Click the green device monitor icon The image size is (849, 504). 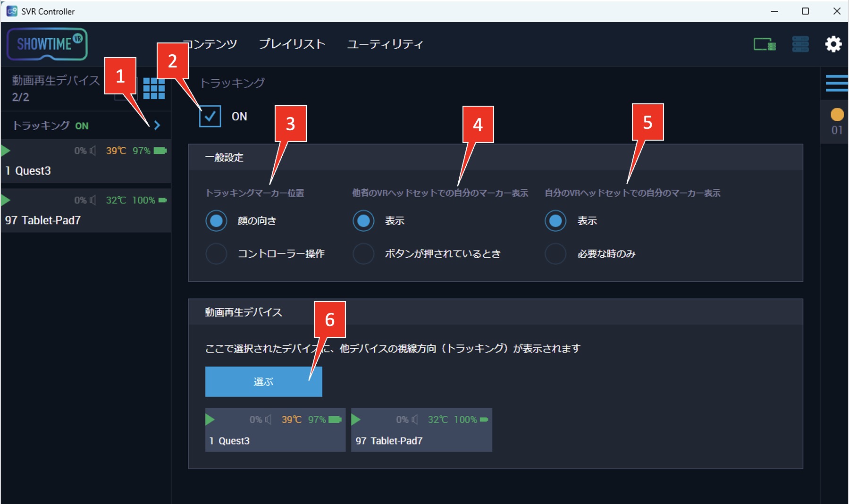[x=765, y=44]
